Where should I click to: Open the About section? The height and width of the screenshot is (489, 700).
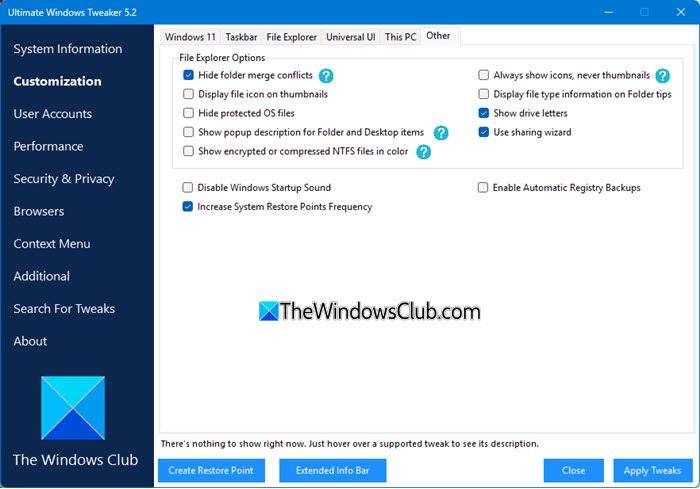pos(30,341)
